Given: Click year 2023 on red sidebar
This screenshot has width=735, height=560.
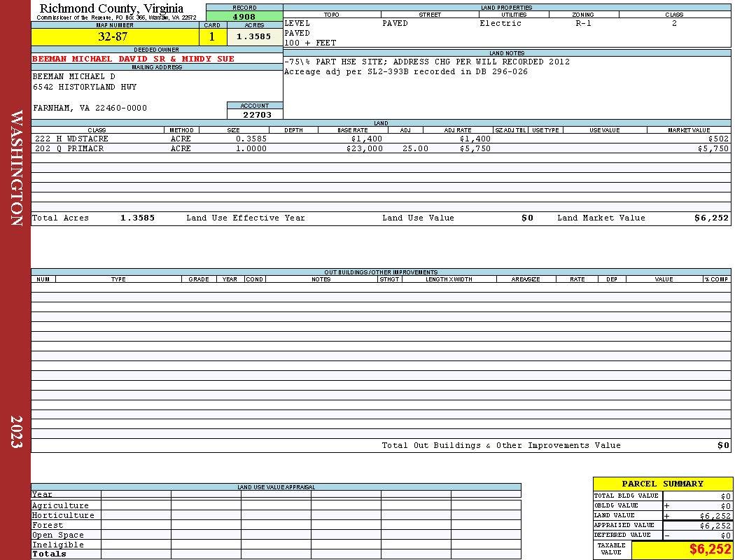Looking at the screenshot, I should [x=16, y=432].
